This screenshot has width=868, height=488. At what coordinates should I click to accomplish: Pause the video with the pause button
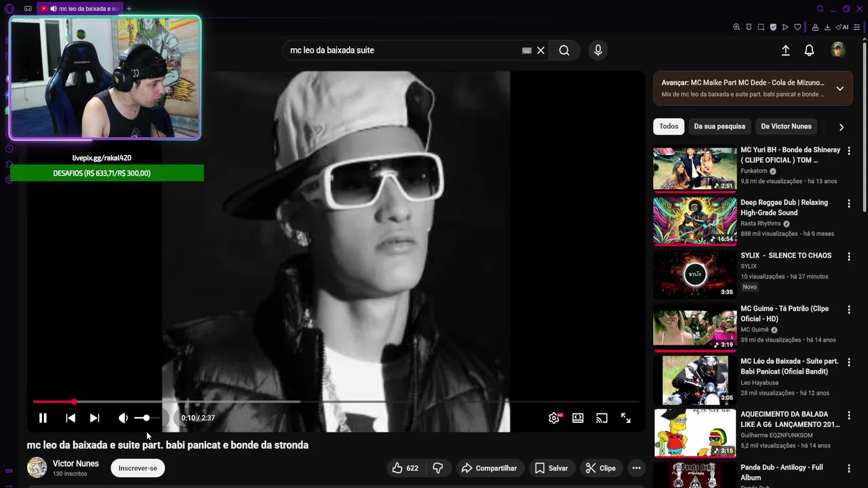pyautogui.click(x=43, y=418)
